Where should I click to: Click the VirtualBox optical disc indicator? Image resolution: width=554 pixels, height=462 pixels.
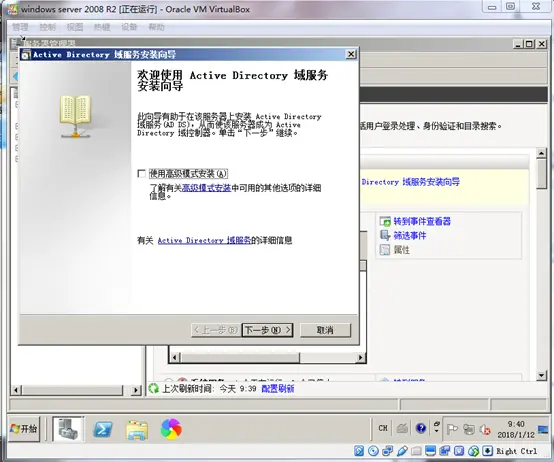(373, 451)
